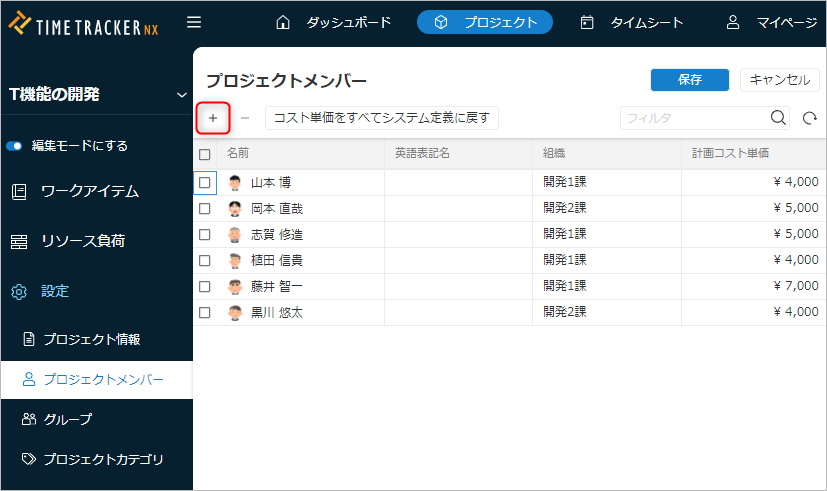
Task: Click the refresh icon beside the filter
Action: 810,118
